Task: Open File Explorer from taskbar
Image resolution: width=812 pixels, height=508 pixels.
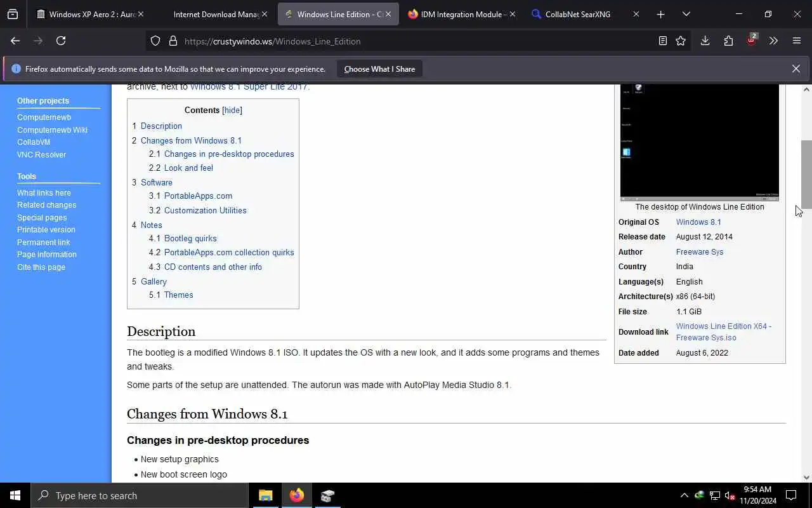Action: pos(266,495)
